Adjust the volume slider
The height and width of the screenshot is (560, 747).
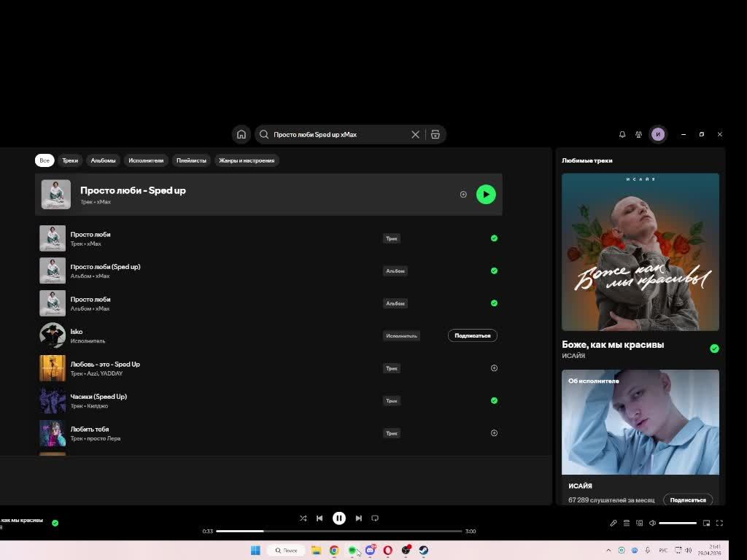click(678, 523)
